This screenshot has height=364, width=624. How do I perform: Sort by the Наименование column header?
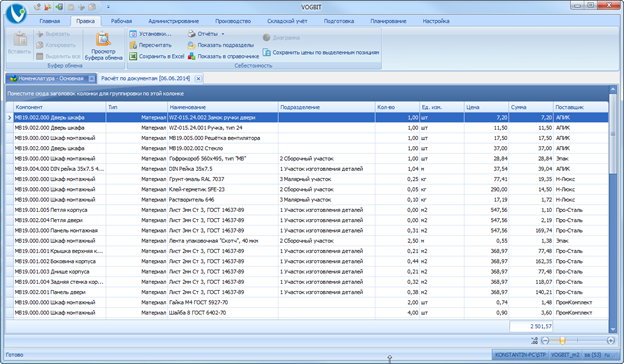pyautogui.click(x=223, y=107)
